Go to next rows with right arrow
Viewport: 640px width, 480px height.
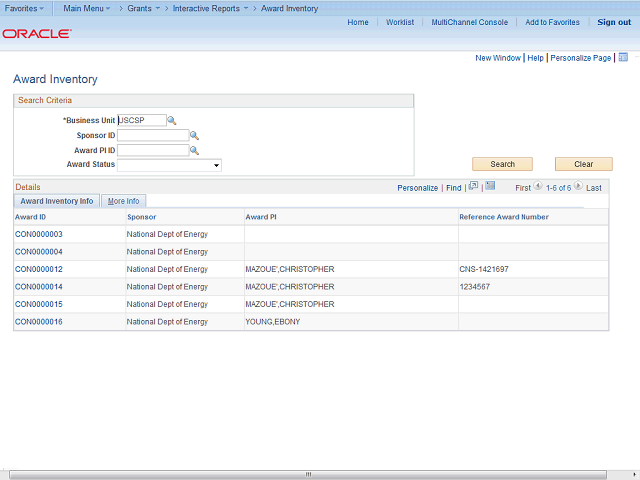point(579,187)
